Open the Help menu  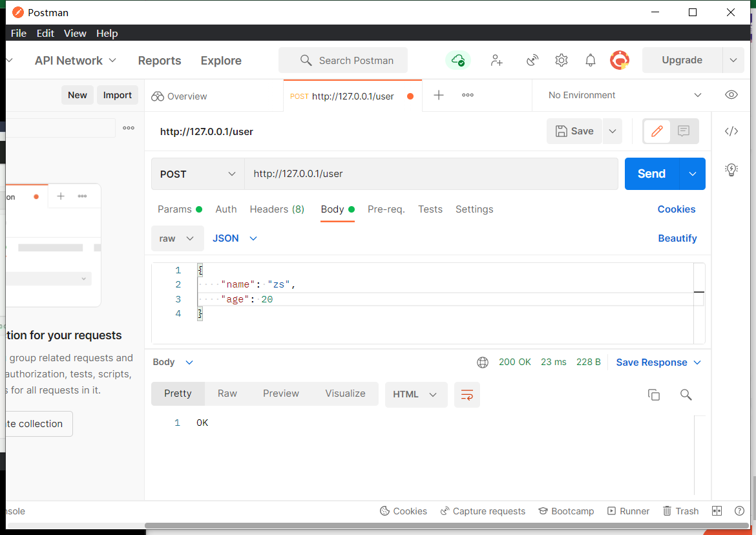(107, 33)
